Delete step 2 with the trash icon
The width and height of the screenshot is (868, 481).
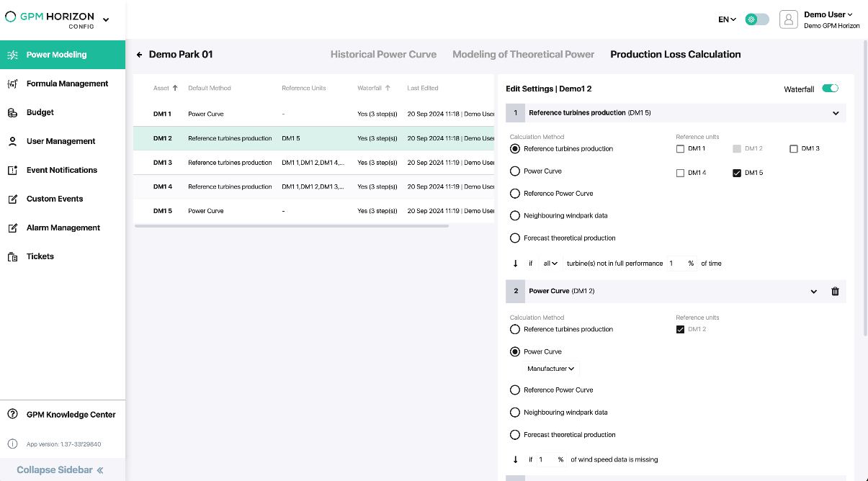(x=835, y=292)
